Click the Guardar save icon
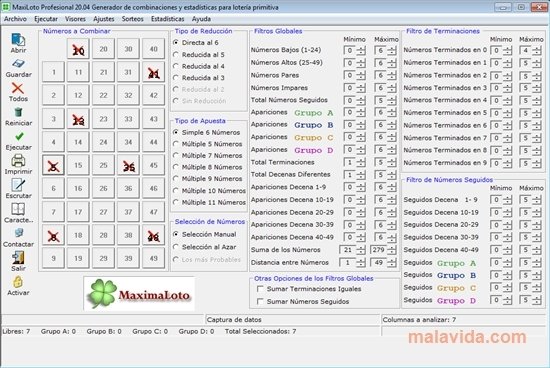The height and width of the screenshot is (368, 550). (x=18, y=64)
